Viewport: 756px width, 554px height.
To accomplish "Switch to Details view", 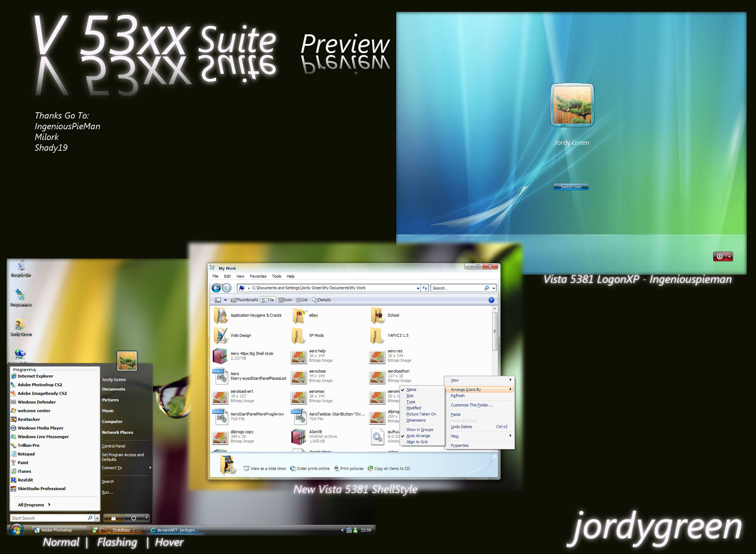I will pos(322,300).
